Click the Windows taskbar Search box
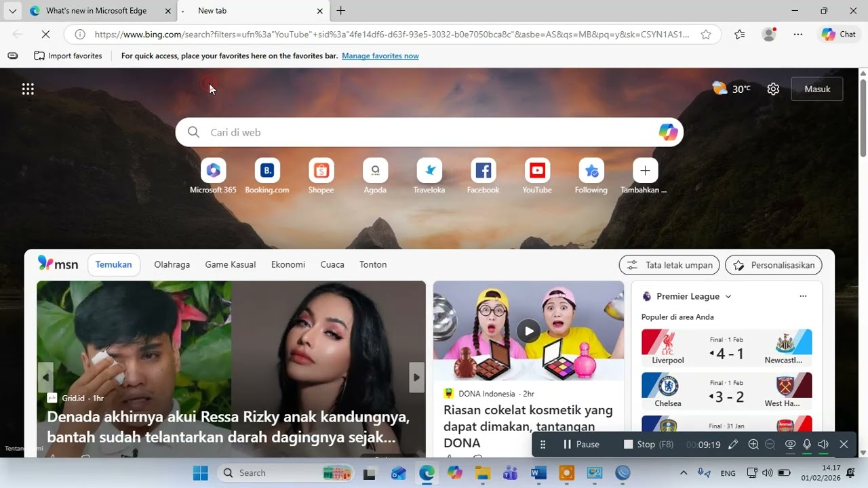The height and width of the screenshot is (488, 868). (x=285, y=473)
